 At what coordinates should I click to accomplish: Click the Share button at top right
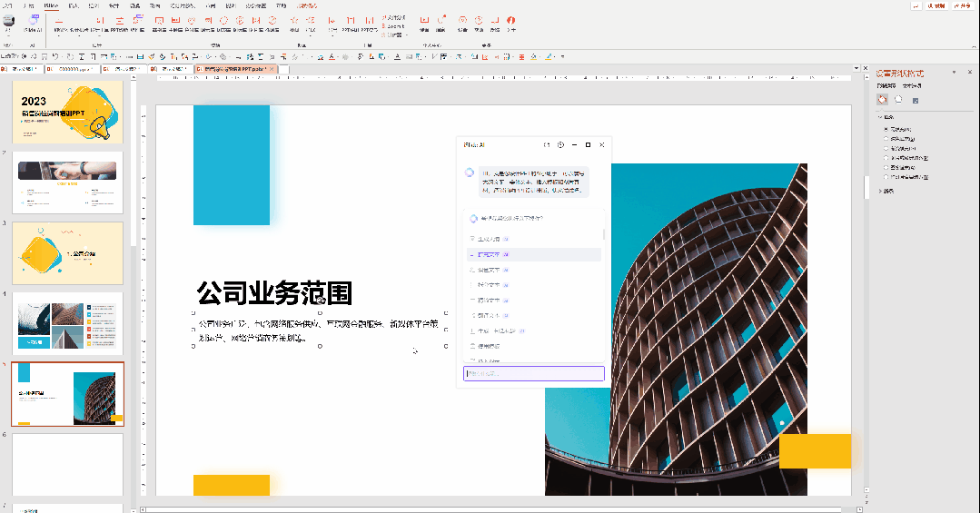tap(963, 5)
